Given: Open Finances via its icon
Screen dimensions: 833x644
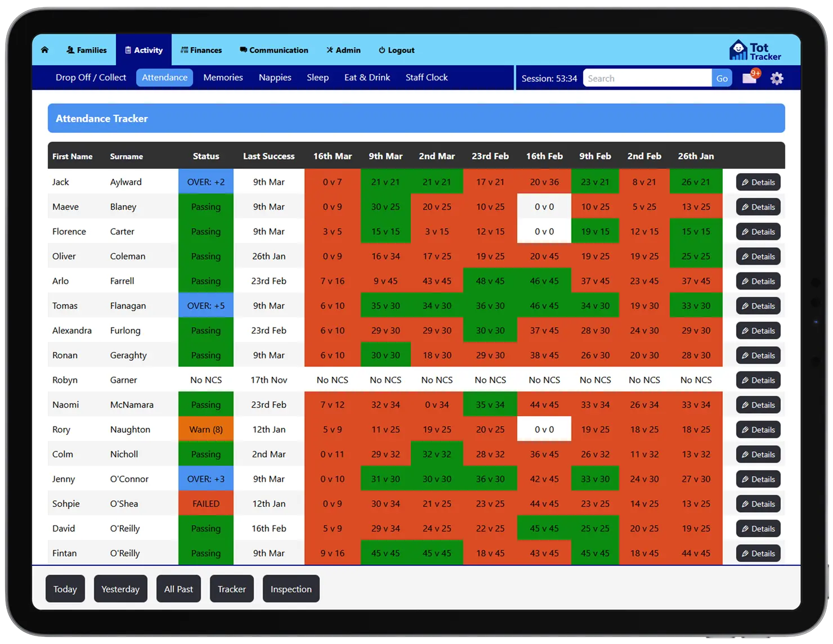Looking at the screenshot, I should [x=183, y=49].
